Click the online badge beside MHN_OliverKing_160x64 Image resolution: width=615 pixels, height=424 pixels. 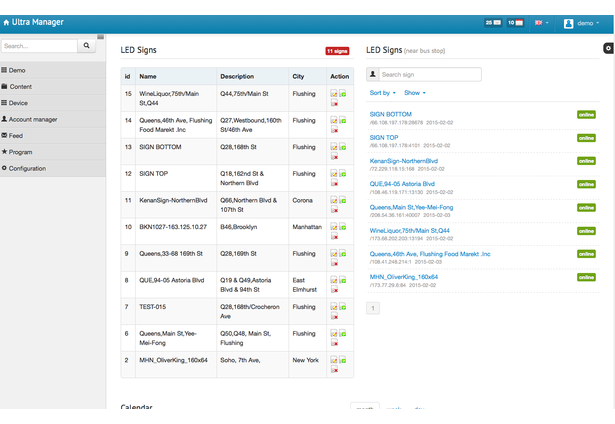click(586, 277)
